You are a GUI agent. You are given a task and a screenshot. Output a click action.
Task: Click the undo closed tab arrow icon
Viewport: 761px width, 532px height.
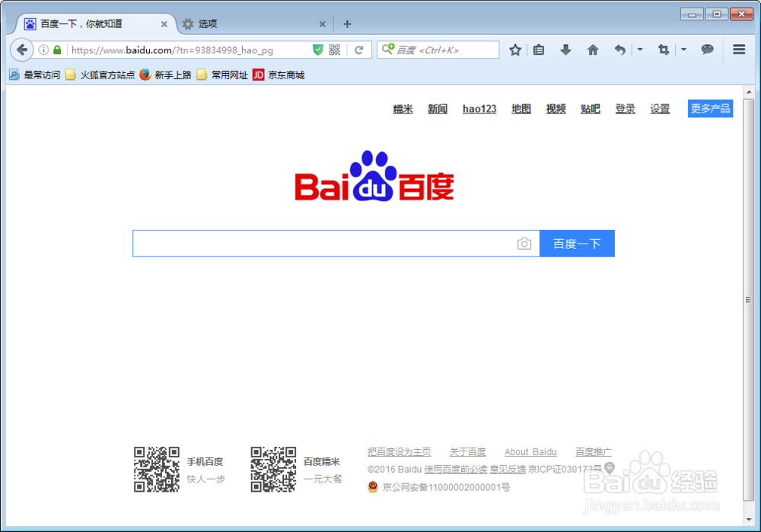[x=619, y=49]
